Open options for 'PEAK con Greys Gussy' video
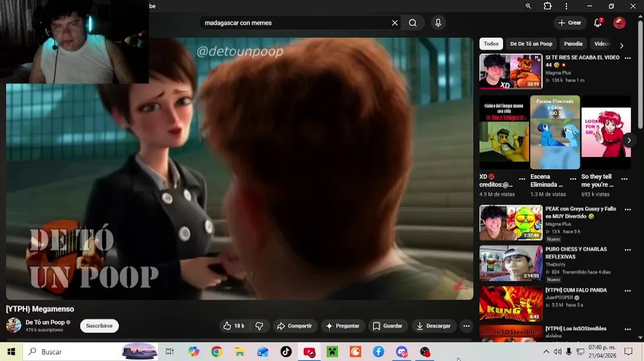 pos(627,210)
